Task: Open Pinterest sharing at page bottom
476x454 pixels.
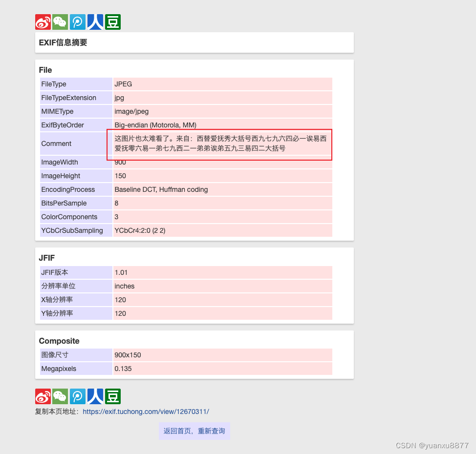Action: (77, 396)
